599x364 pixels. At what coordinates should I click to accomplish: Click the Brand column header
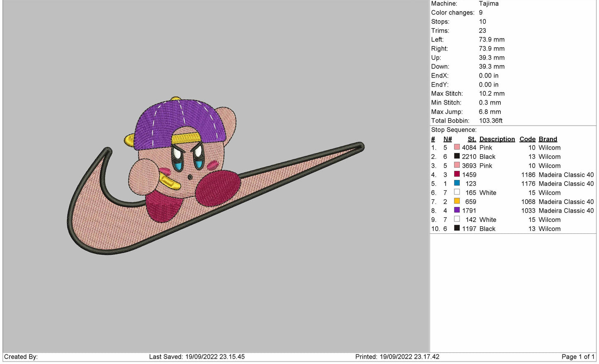click(548, 139)
